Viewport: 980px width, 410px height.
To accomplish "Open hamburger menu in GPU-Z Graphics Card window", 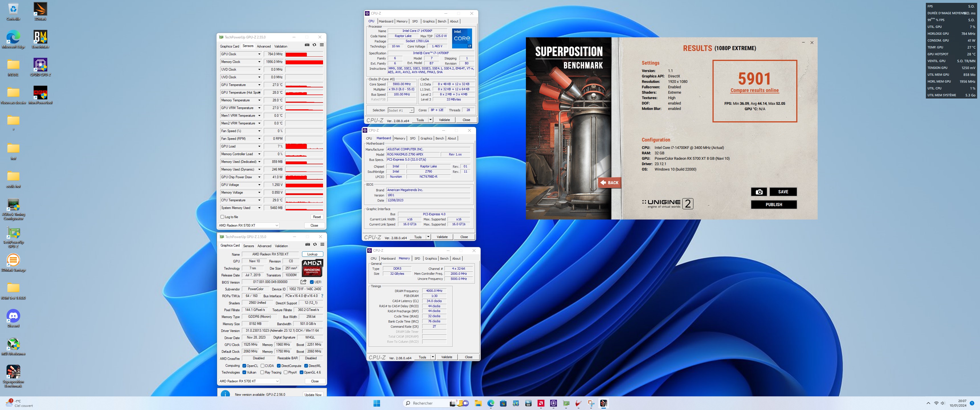I will (322, 244).
